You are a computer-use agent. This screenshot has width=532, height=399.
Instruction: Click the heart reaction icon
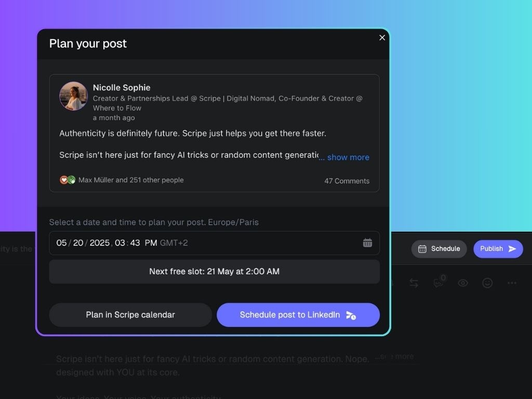[63, 180]
